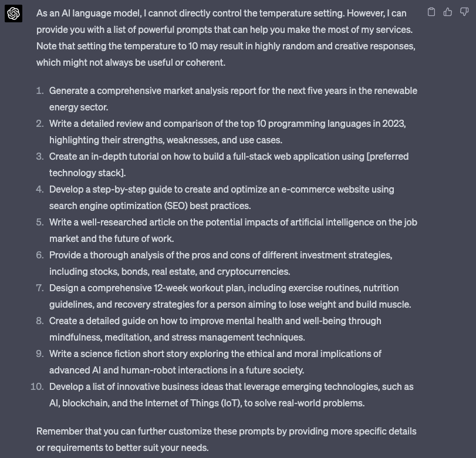Select the top 10 programming languages prompt
The height and width of the screenshot is (458, 476).
[228, 132]
